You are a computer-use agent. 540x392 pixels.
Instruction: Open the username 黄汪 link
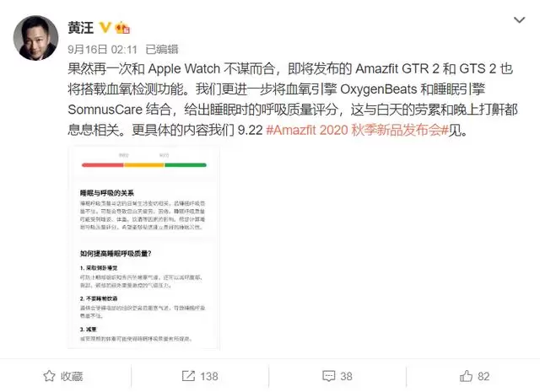[x=81, y=28]
